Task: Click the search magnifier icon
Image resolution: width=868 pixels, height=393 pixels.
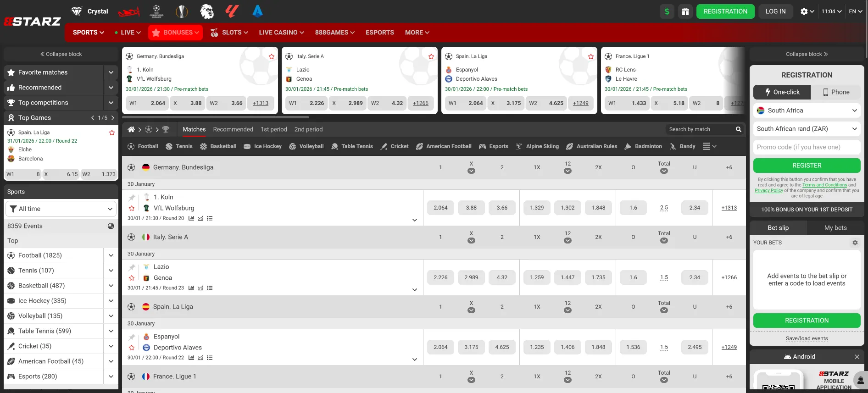Action: [x=739, y=129]
